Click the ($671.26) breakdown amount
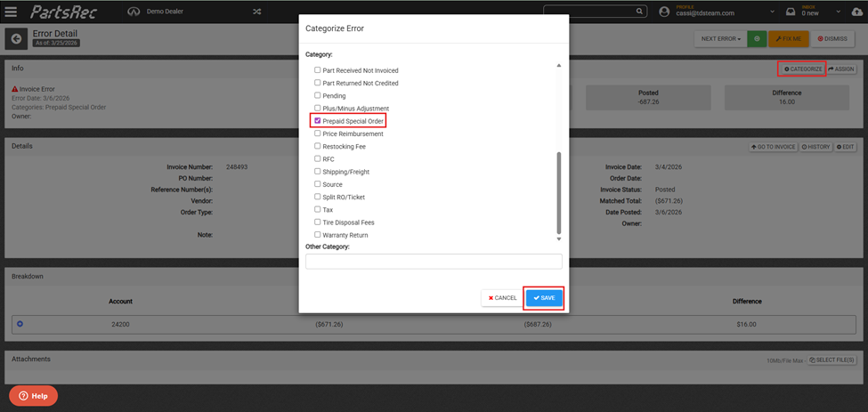This screenshot has width=868, height=412. 329,324
